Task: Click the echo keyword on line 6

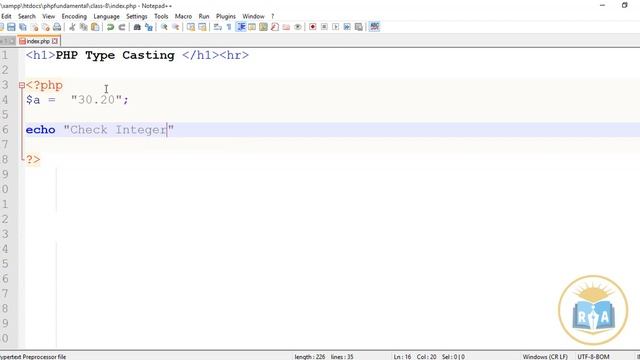Action: point(40,130)
